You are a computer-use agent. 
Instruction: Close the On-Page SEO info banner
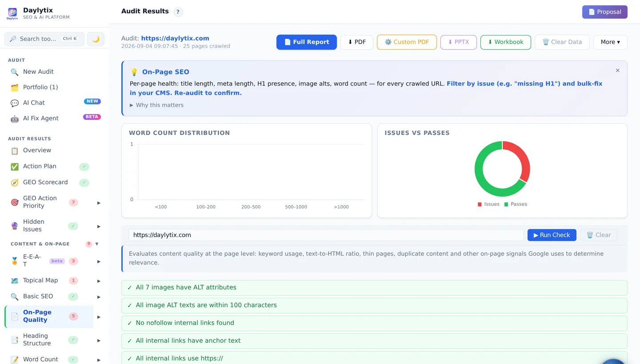click(617, 71)
